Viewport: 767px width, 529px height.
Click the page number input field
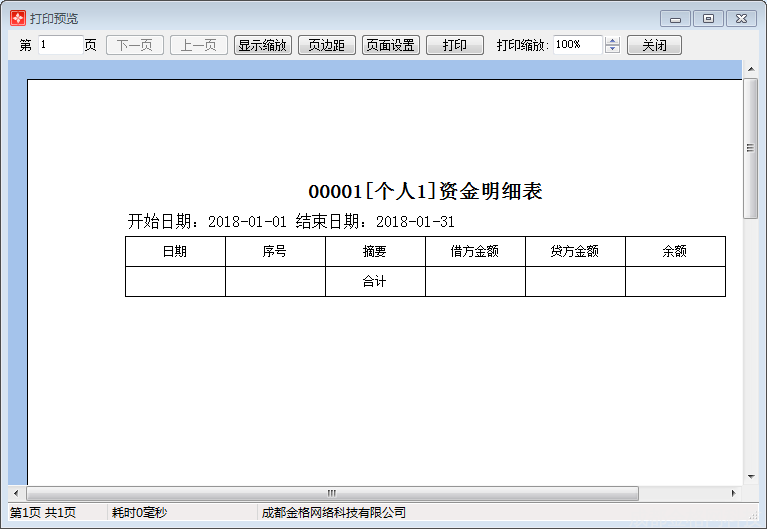tap(60, 45)
